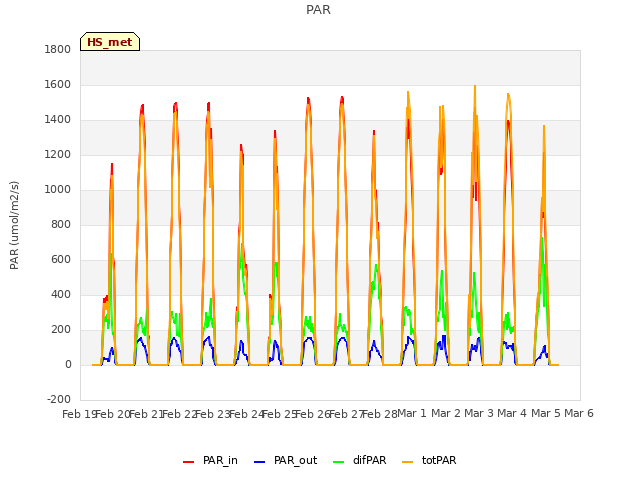Click the 1000 y-axis tick label
The image size is (640, 480).
(58, 189)
